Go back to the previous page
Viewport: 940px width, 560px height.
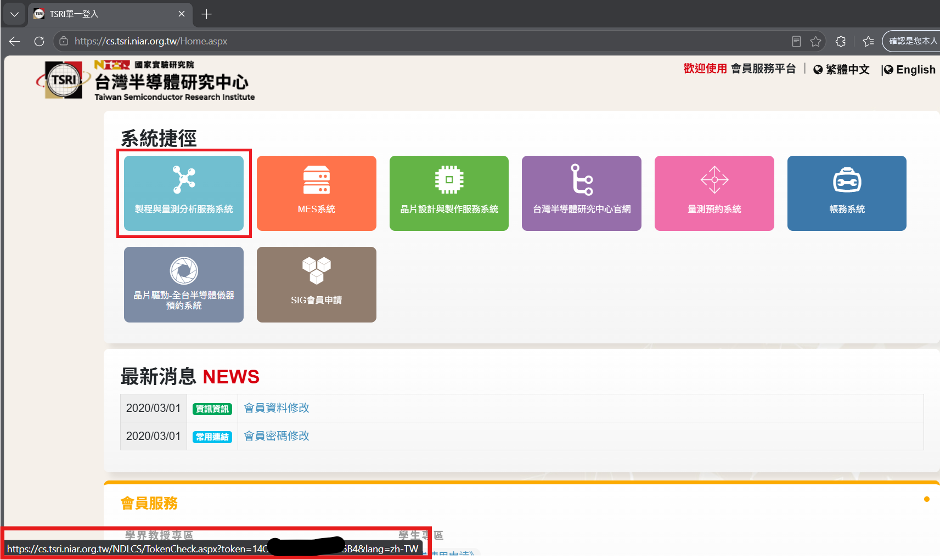coord(15,41)
